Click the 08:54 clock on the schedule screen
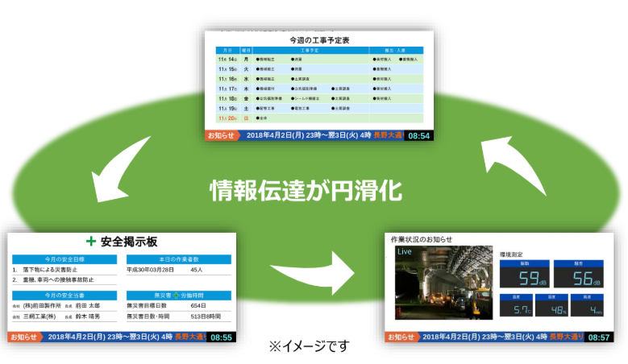Viewport: 628px width, 364px height. (x=419, y=135)
